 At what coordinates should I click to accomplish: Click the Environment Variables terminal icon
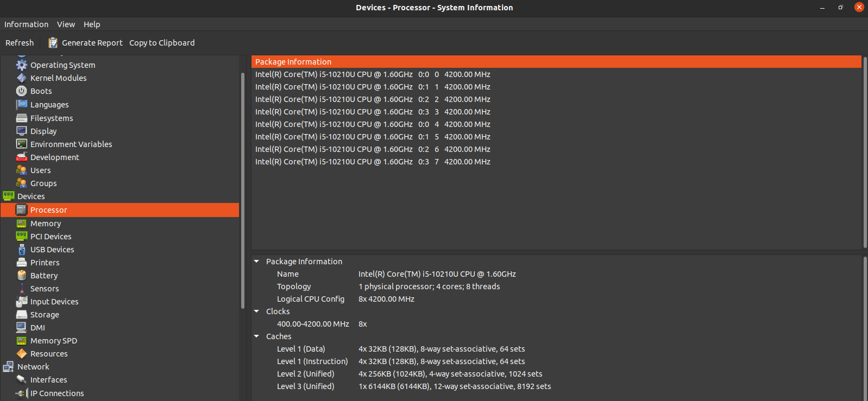[x=22, y=144]
